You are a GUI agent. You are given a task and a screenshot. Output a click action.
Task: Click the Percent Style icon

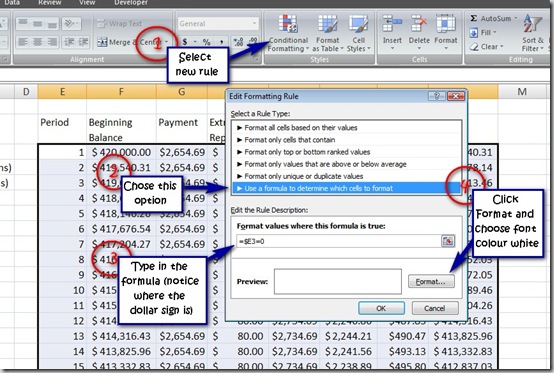click(x=206, y=42)
